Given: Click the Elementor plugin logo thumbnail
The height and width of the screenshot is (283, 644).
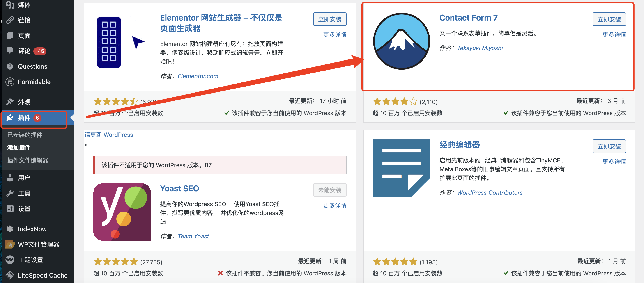Looking at the screenshot, I should 121,42.
